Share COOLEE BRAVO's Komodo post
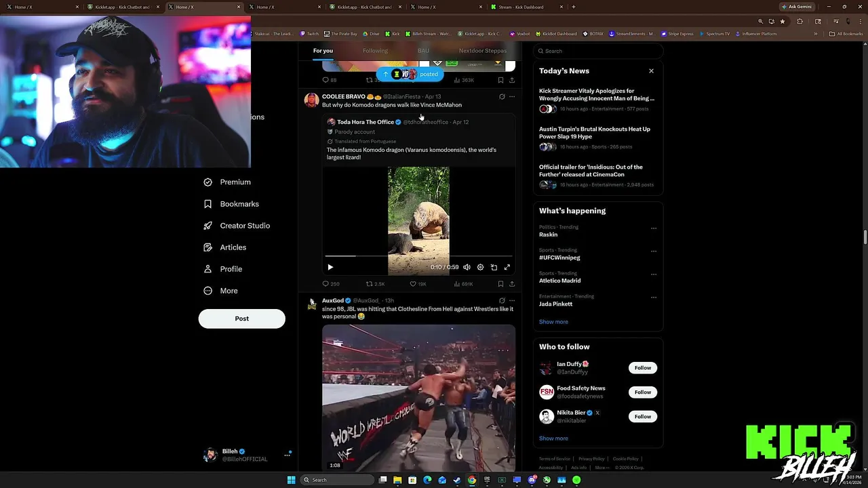 [512, 284]
